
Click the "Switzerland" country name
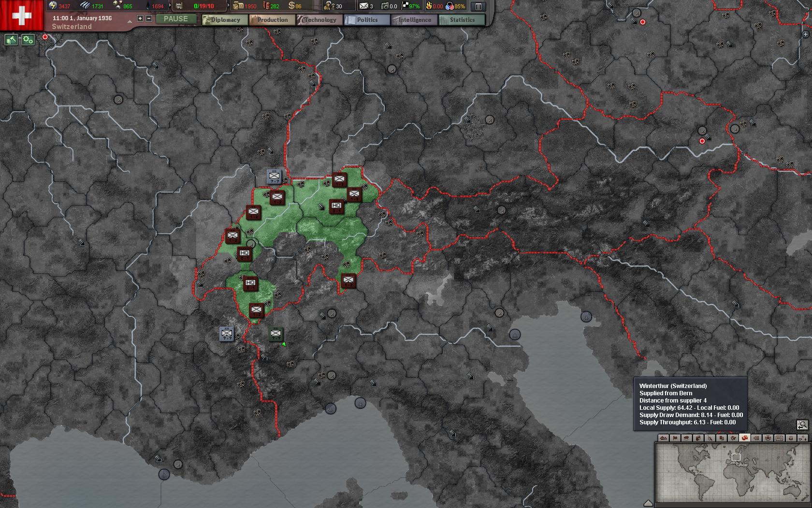[x=72, y=27]
